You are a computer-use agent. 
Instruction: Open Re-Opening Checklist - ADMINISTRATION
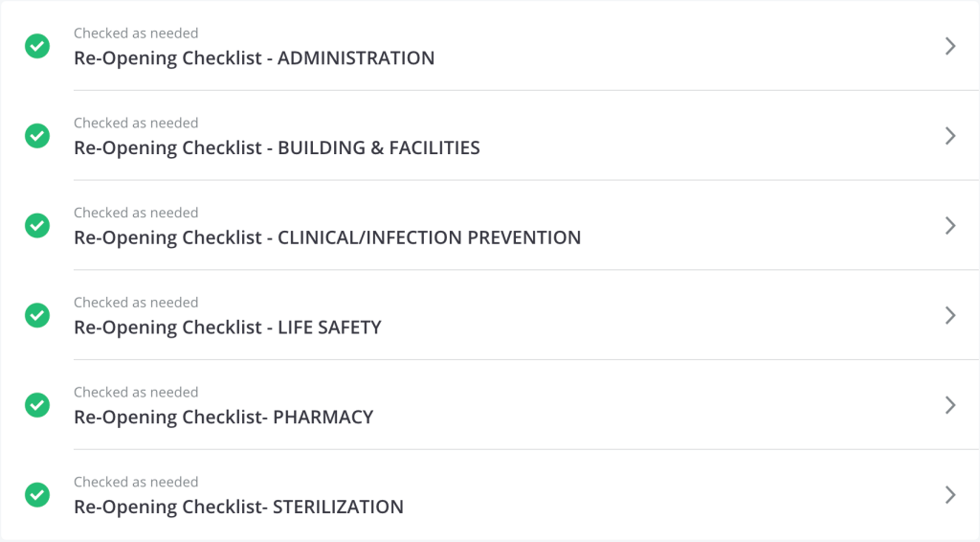tap(254, 58)
